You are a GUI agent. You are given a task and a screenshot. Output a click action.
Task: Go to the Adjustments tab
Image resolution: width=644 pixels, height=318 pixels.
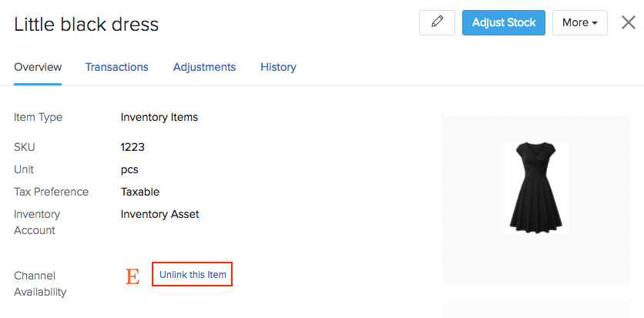204,67
